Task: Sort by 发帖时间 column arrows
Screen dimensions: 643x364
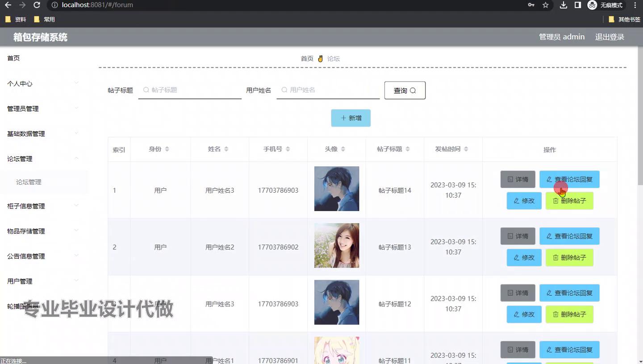Action: coord(466,149)
